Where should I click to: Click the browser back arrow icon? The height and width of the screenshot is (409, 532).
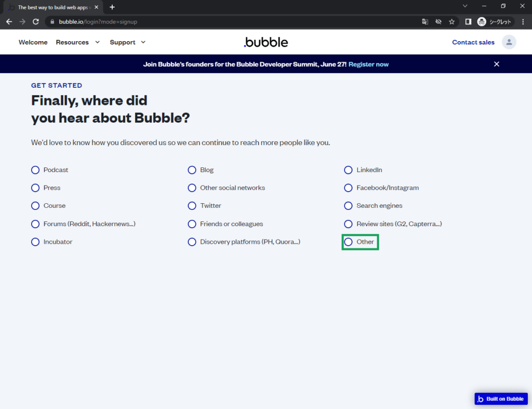[9, 22]
